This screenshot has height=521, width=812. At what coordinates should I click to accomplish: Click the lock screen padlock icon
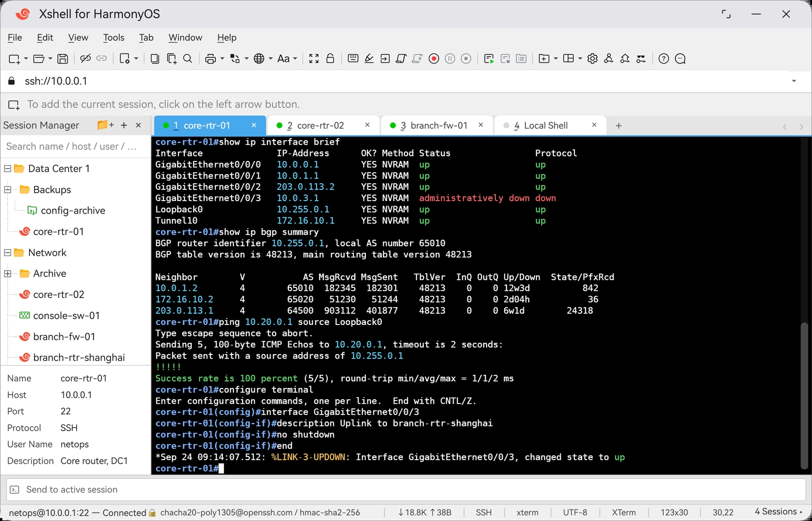(x=330, y=58)
